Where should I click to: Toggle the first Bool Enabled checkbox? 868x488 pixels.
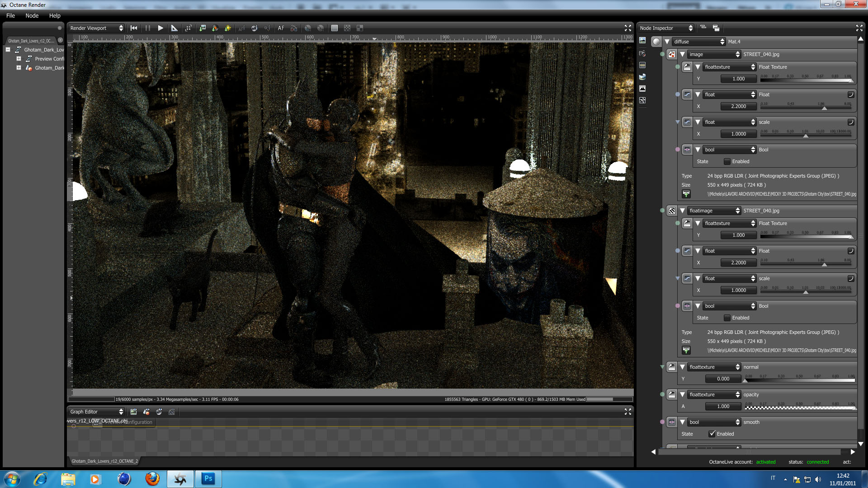click(x=727, y=161)
